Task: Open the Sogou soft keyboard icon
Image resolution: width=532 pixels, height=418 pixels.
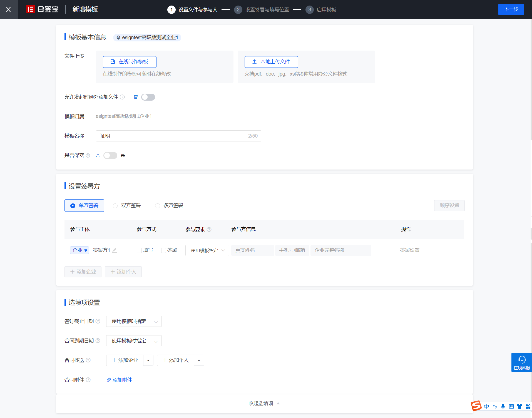Action: [x=511, y=406]
